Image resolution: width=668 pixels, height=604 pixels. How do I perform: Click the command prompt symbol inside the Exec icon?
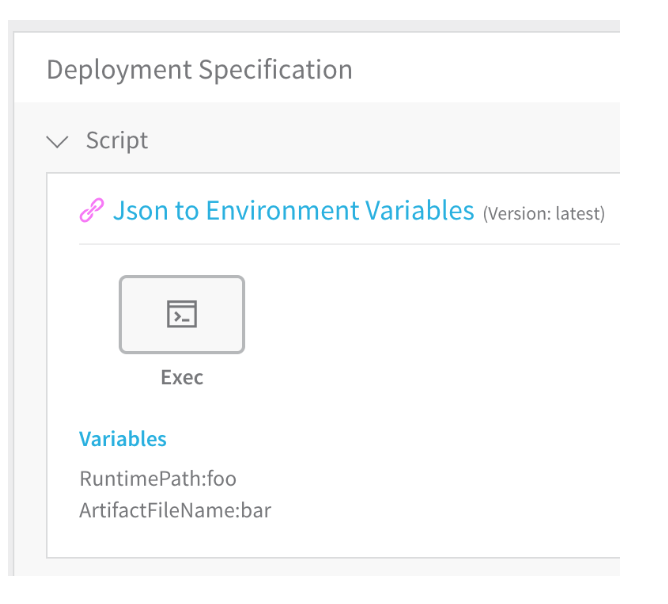(x=181, y=317)
